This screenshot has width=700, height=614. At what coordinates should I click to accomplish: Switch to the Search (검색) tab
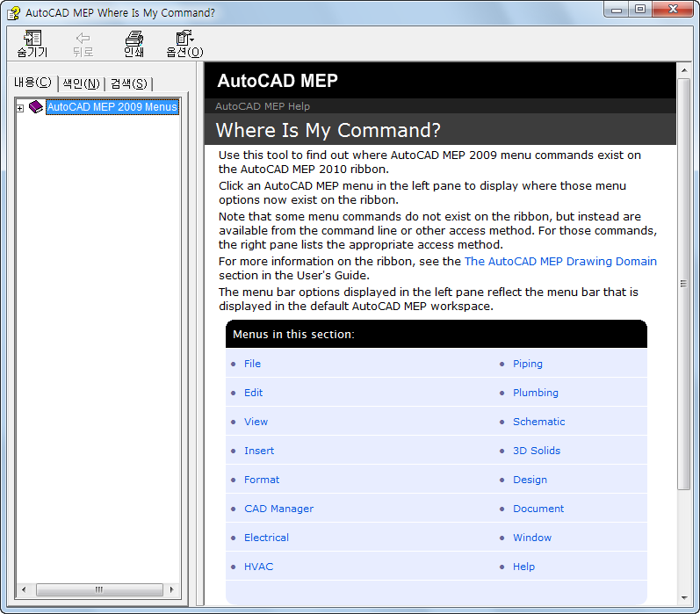pos(129,83)
